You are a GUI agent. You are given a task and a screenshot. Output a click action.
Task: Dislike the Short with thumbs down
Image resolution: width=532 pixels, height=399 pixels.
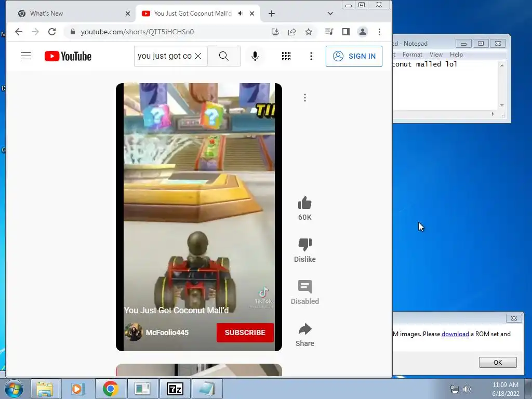(304, 244)
